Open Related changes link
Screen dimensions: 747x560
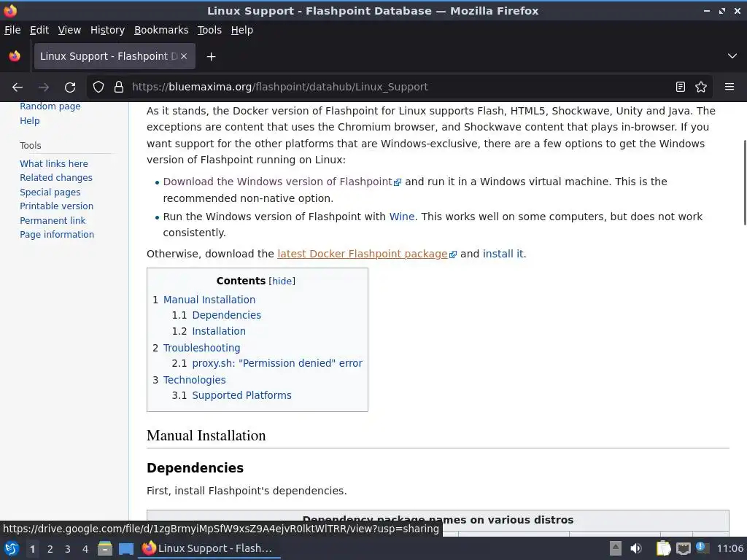pos(56,178)
